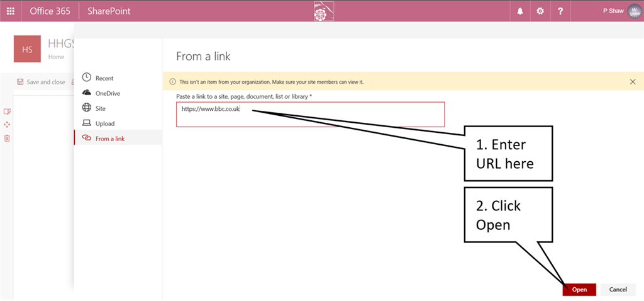Click the cloud icon next to OneDrive
This screenshot has height=301, width=644.
tap(87, 93)
